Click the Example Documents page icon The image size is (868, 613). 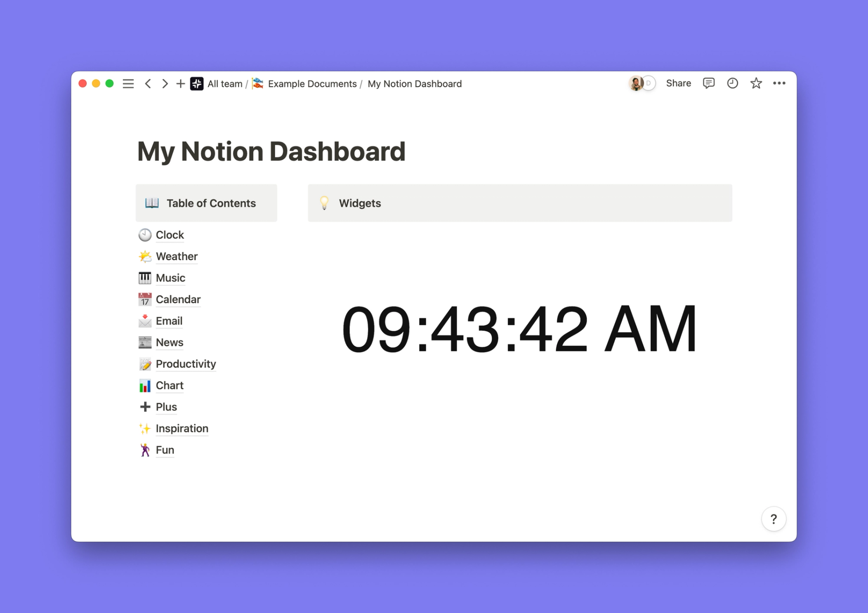[x=258, y=84]
